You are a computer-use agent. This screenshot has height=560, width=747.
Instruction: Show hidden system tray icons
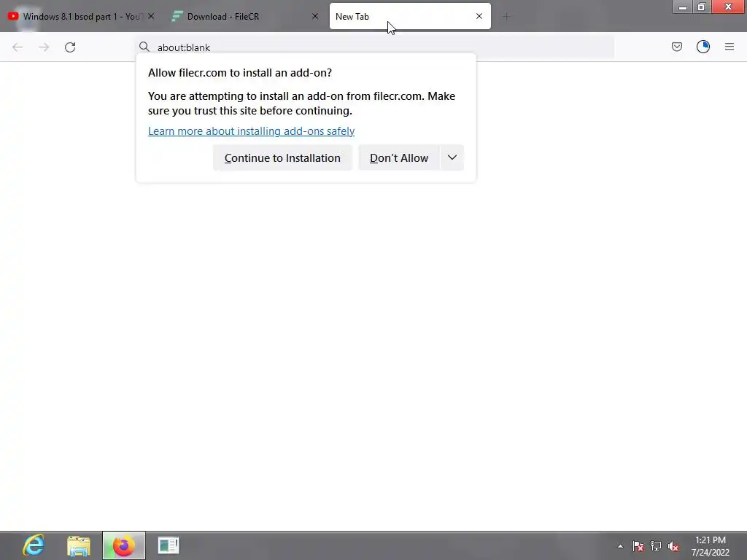click(620, 546)
